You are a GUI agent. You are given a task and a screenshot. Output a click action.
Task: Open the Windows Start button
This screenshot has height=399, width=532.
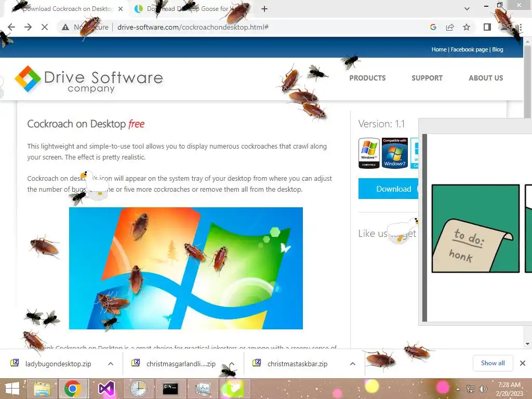tap(12, 389)
